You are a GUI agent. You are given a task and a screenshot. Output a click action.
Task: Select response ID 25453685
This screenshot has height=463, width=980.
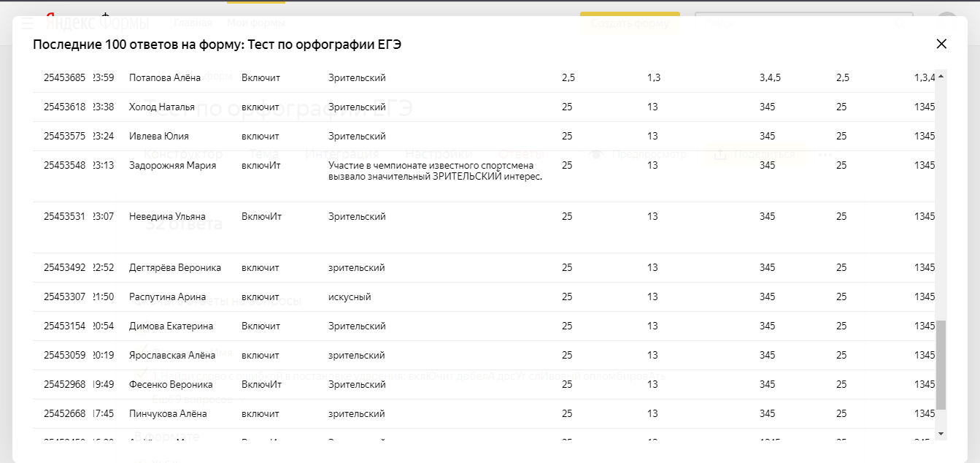[64, 78]
